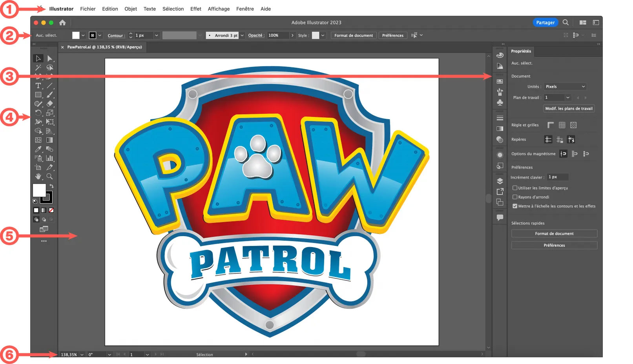Image resolution: width=633 pixels, height=364 pixels.
Task: Click Format de document in control bar
Action: (354, 35)
